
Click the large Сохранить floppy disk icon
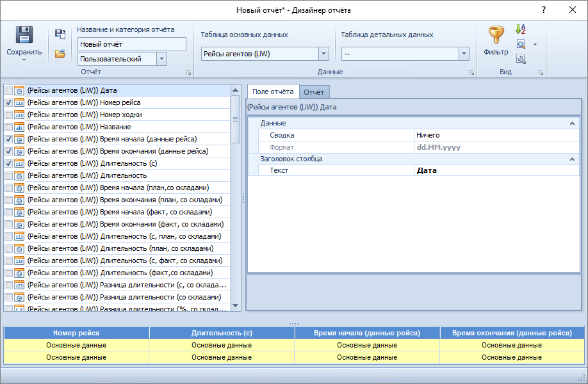coord(24,35)
